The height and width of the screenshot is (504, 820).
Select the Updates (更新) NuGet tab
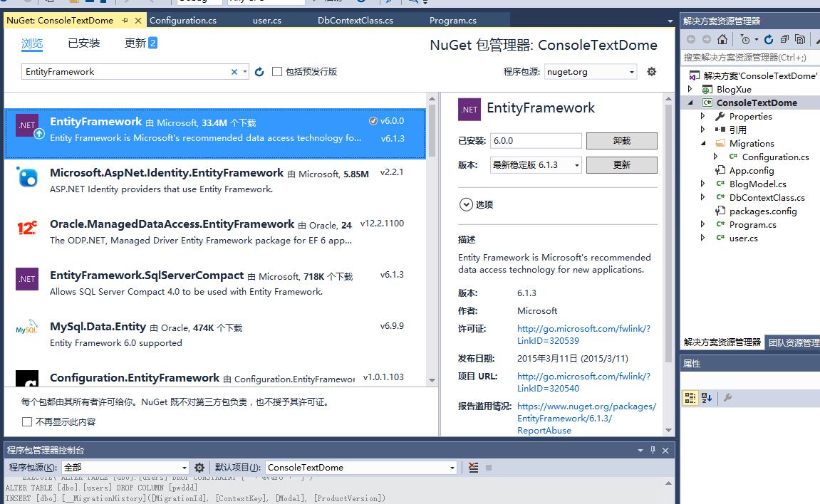(x=140, y=43)
